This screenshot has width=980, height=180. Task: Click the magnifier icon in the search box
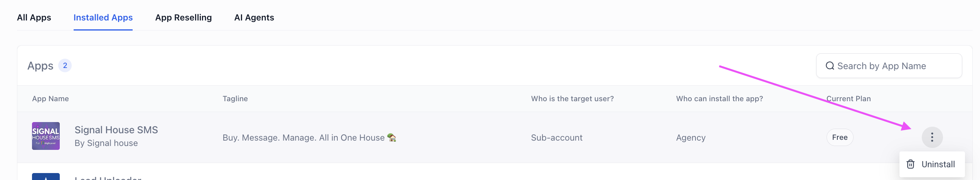pos(830,66)
